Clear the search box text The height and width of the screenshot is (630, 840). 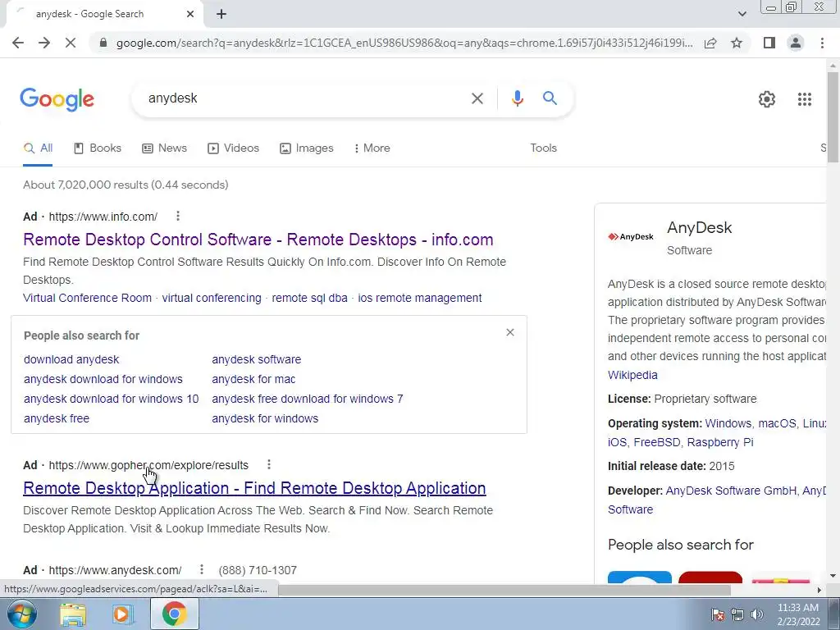coord(477,98)
